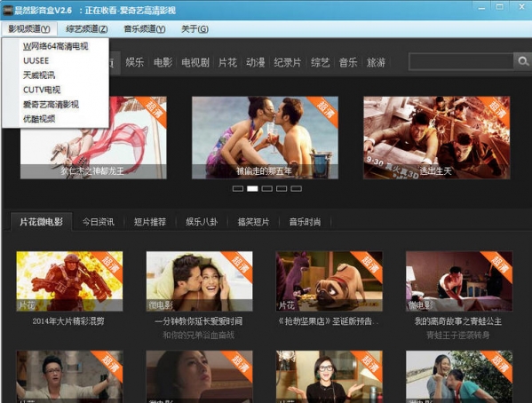The width and height of the screenshot is (532, 403).
Task: Switch to 音乐时尚 tab
Action: point(305,222)
